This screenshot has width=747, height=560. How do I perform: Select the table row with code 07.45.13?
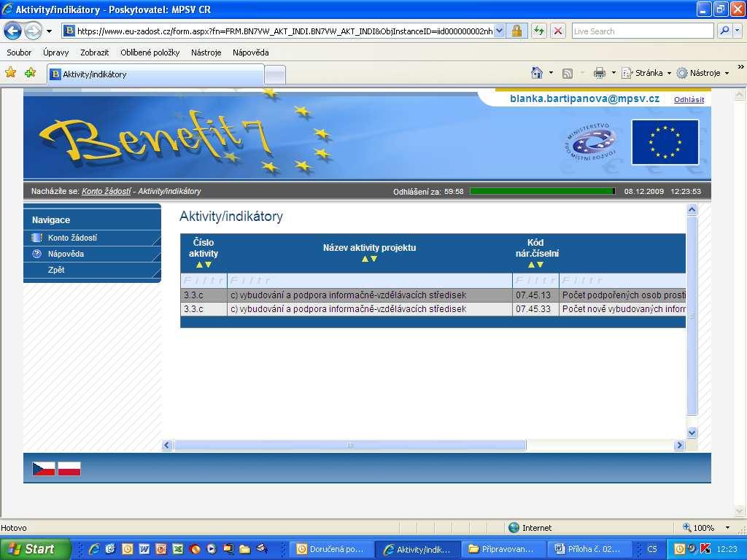pos(433,295)
